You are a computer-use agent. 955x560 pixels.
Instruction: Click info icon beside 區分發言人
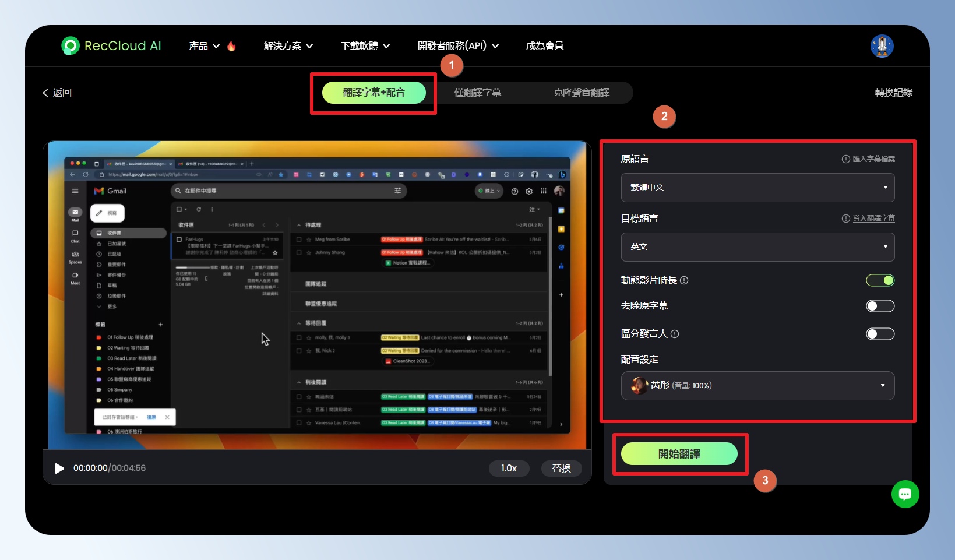(x=675, y=334)
